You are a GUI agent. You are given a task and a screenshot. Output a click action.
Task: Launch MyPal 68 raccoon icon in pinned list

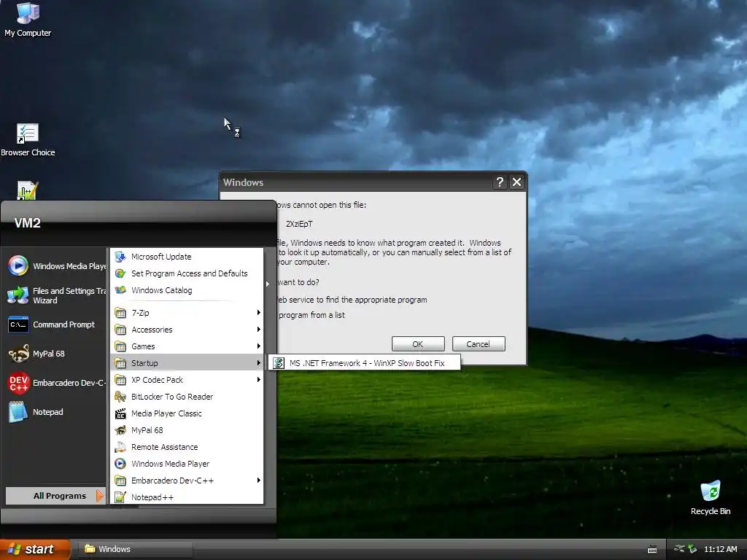[18, 354]
